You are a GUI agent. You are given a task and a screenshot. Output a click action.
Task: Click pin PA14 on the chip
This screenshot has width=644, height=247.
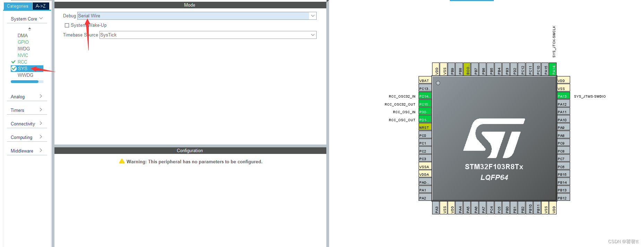click(x=553, y=69)
